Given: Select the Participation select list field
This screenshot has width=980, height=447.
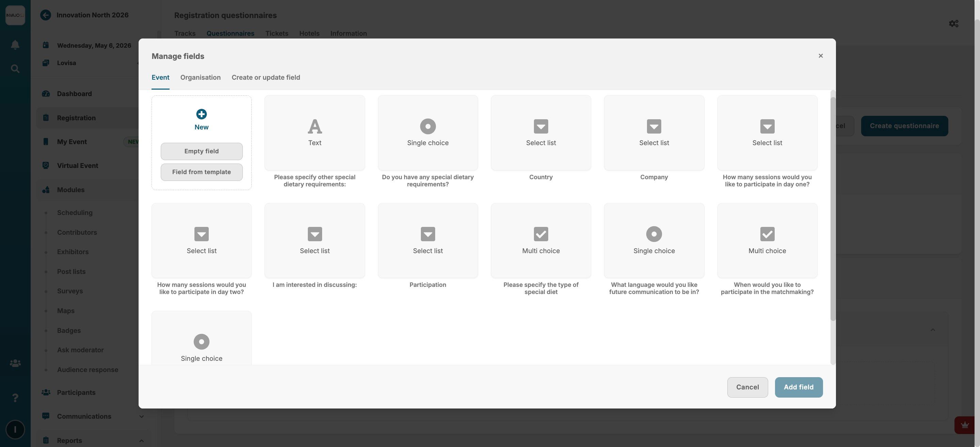Looking at the screenshot, I should (428, 241).
